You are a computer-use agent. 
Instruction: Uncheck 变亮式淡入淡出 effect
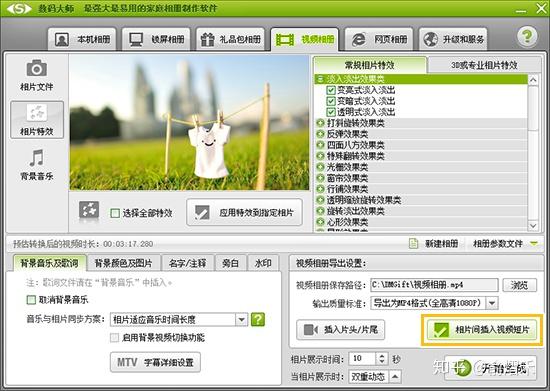[331, 90]
